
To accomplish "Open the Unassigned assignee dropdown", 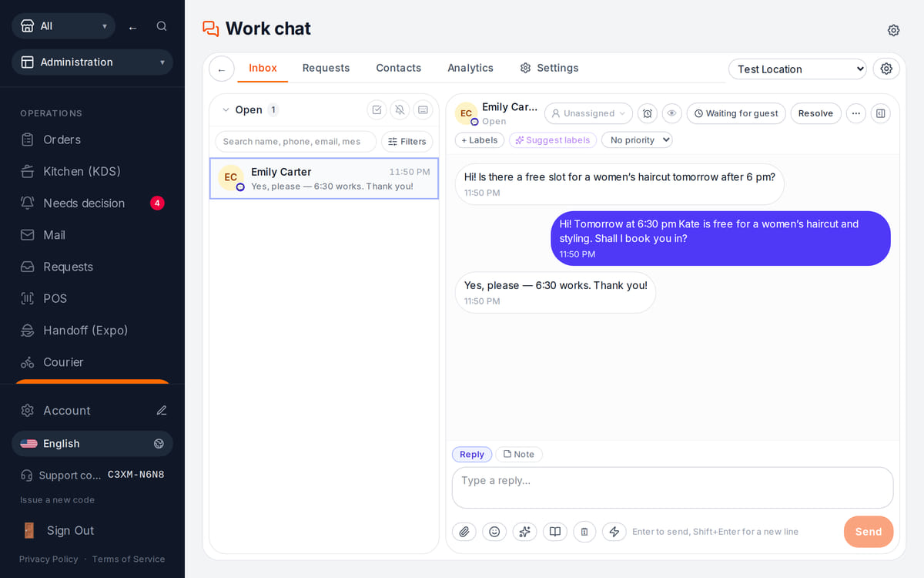I will coord(588,113).
